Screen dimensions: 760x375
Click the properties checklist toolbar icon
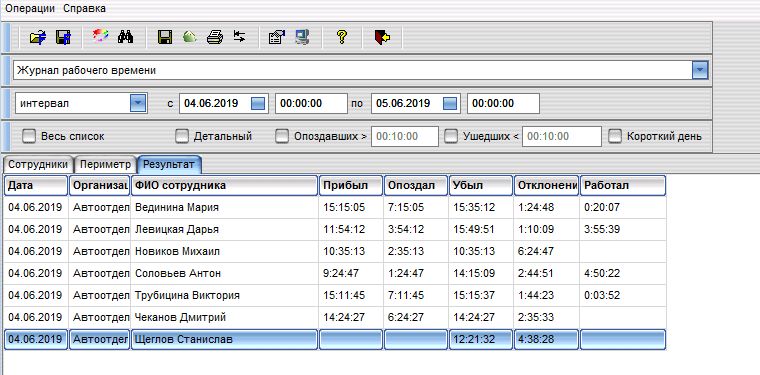coord(277,37)
